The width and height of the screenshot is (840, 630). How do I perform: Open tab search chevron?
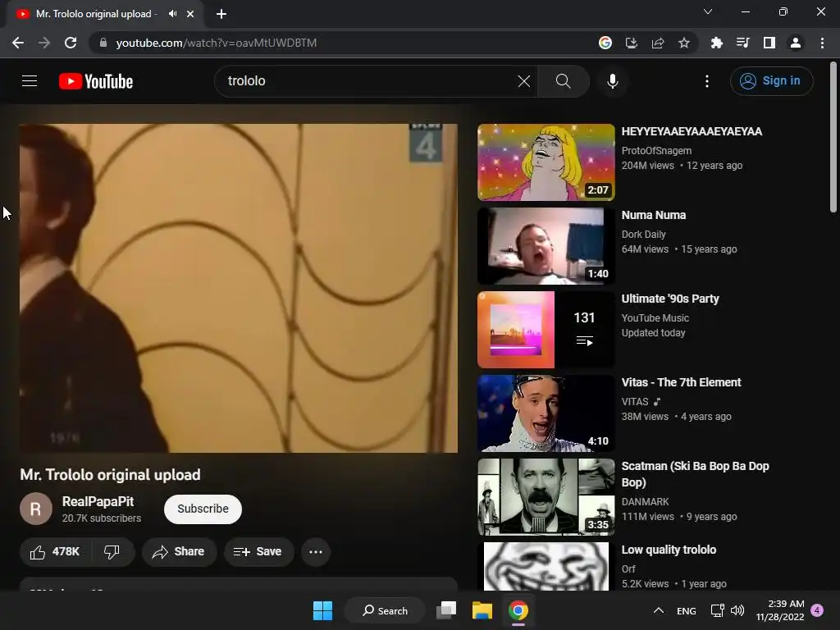coord(707,11)
